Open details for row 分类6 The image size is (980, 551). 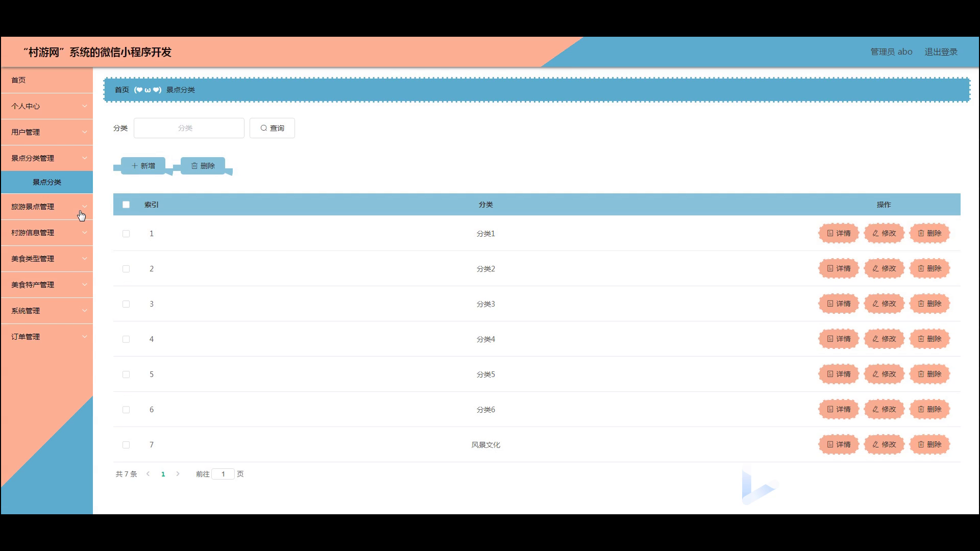click(839, 409)
